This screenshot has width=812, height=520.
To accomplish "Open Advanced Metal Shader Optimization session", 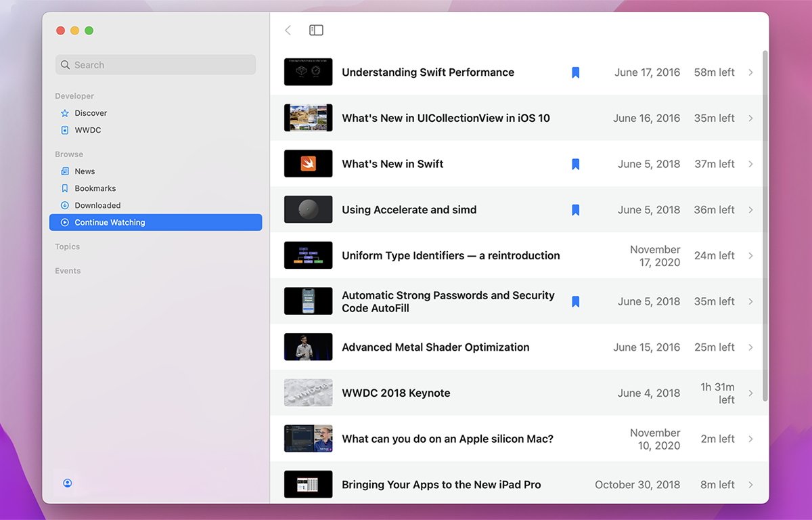I will 435,347.
